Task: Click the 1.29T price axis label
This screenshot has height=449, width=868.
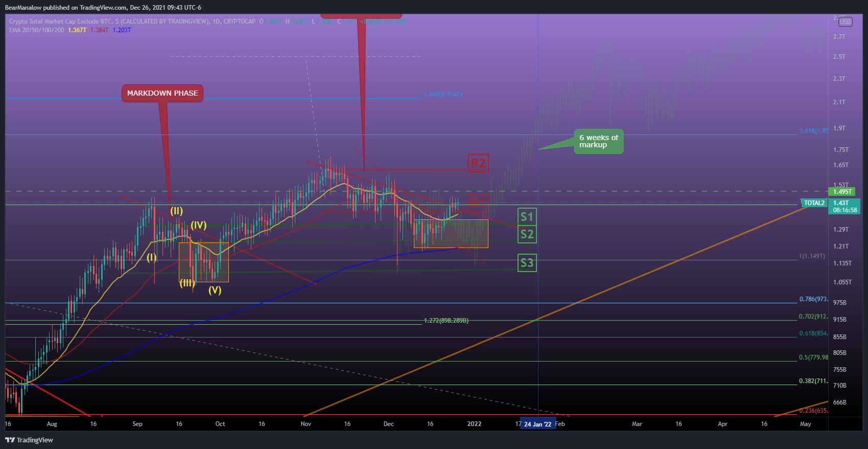Action: (841, 230)
